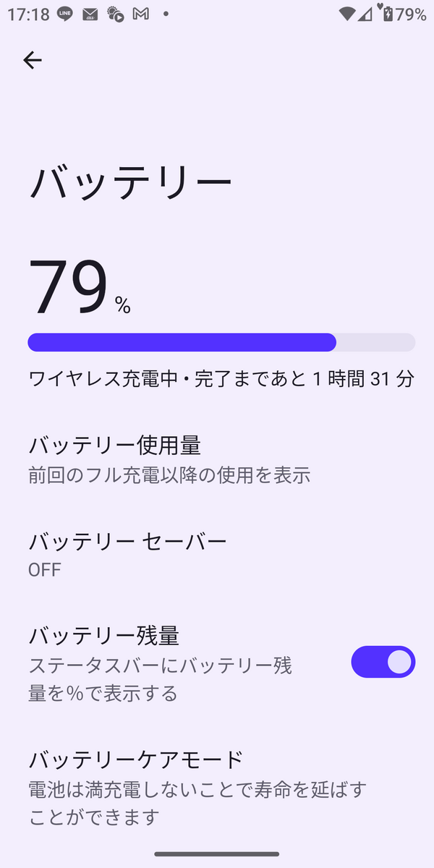The height and width of the screenshot is (868, 434).
Task: Tap the 17:18 clock in status bar
Action: click(24, 14)
